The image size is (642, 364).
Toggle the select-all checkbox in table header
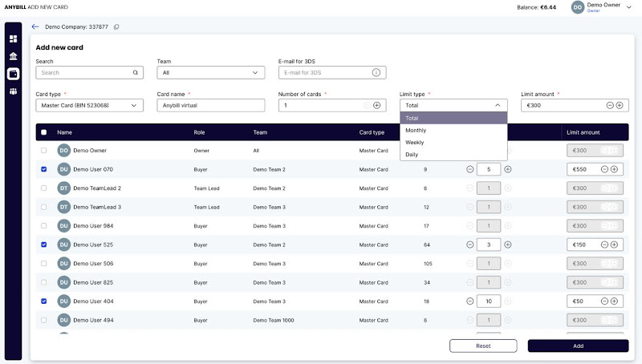(x=44, y=132)
